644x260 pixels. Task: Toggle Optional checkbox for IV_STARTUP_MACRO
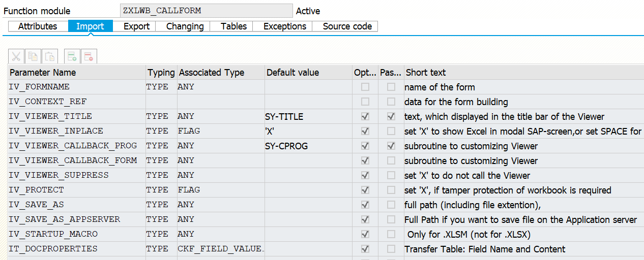pos(365,234)
